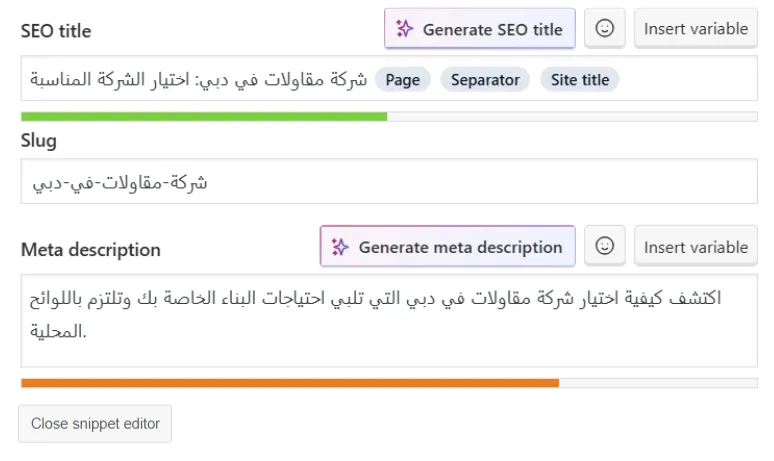Open emoji picker next to Meta description

click(605, 246)
